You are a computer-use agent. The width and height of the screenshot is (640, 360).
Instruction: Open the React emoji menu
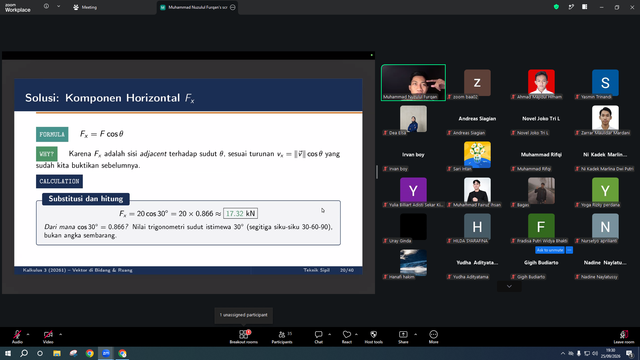(x=347, y=337)
